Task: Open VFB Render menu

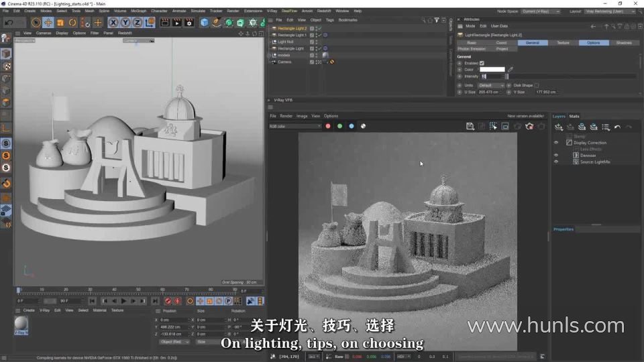Action: click(x=286, y=116)
